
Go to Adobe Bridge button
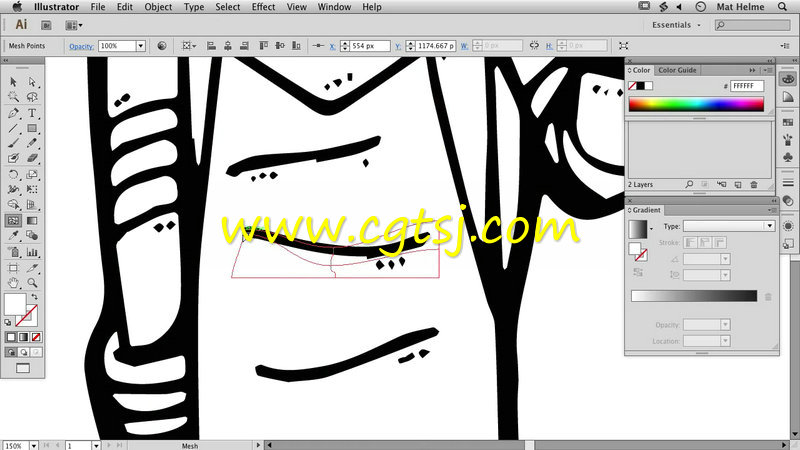[46, 25]
